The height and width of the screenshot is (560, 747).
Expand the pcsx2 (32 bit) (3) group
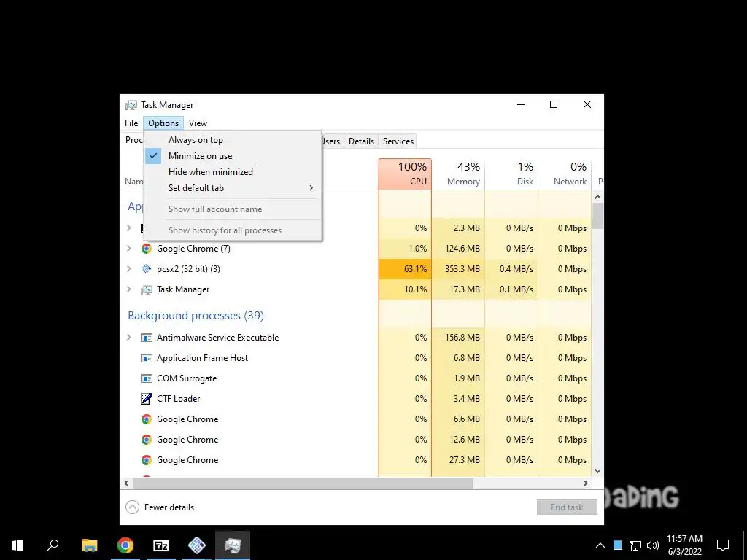[x=128, y=269]
